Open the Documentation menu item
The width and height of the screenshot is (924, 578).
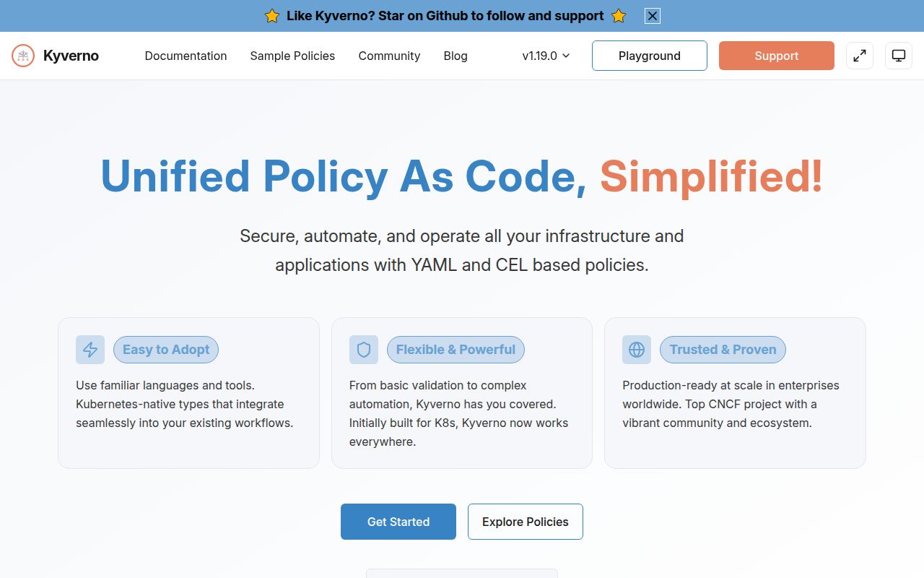click(x=186, y=56)
